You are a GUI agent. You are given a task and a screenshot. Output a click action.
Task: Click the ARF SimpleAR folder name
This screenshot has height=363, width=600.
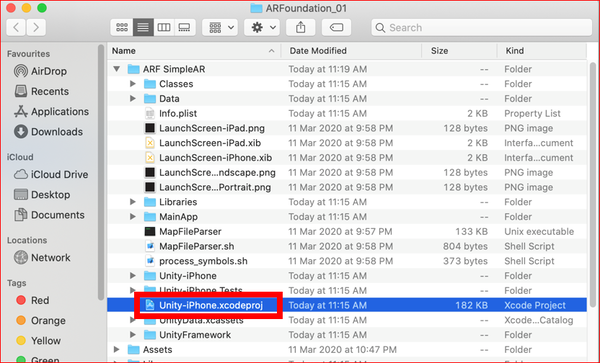pos(174,69)
